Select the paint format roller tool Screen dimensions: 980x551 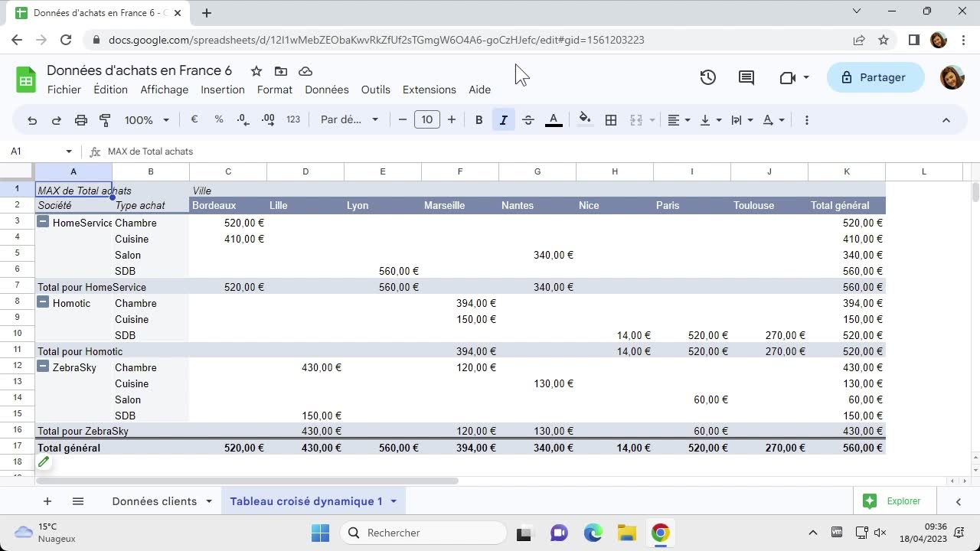pos(106,120)
